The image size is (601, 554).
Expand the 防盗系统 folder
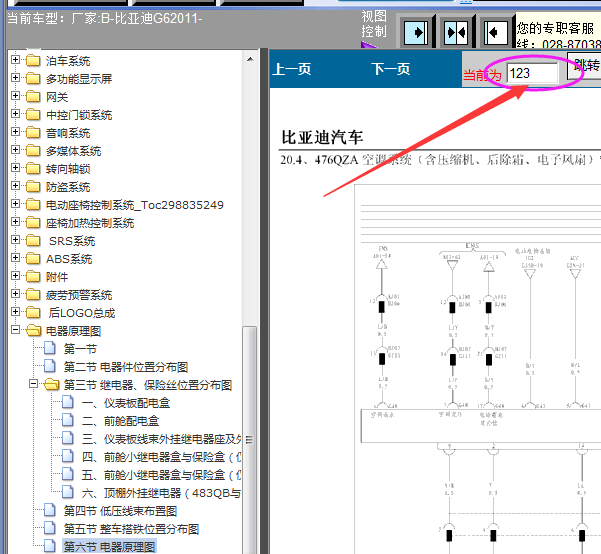(15, 186)
